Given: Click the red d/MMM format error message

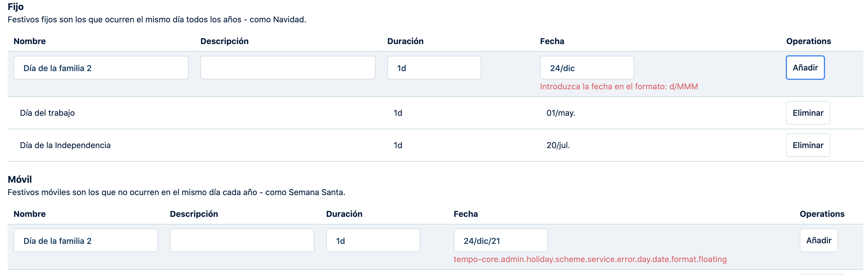Looking at the screenshot, I should tap(619, 87).
